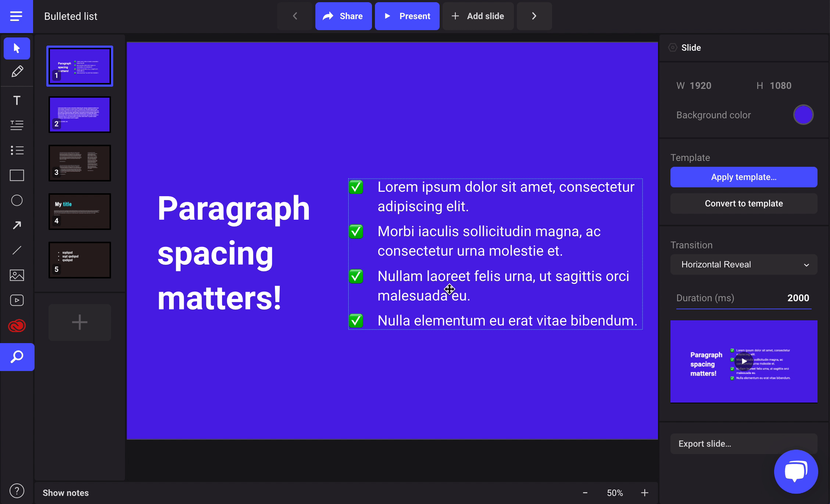830x504 pixels.
Task: Open the search tool in sidebar
Action: (17, 357)
